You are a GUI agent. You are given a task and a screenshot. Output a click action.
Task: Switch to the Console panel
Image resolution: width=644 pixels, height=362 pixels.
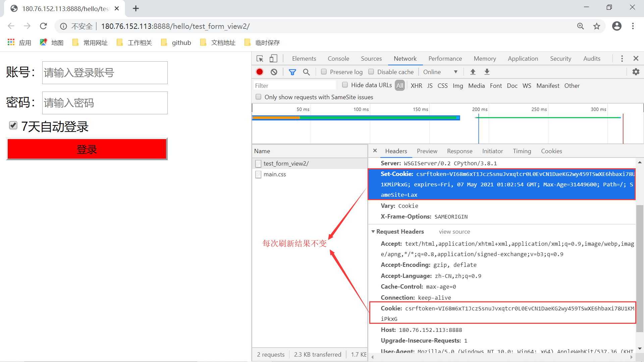tap(338, 59)
